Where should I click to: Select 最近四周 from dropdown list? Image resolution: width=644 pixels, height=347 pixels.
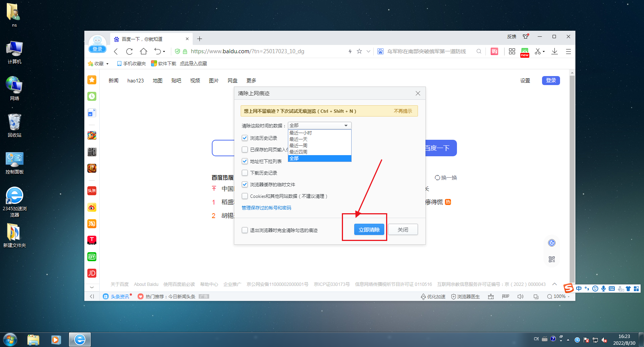(320, 152)
